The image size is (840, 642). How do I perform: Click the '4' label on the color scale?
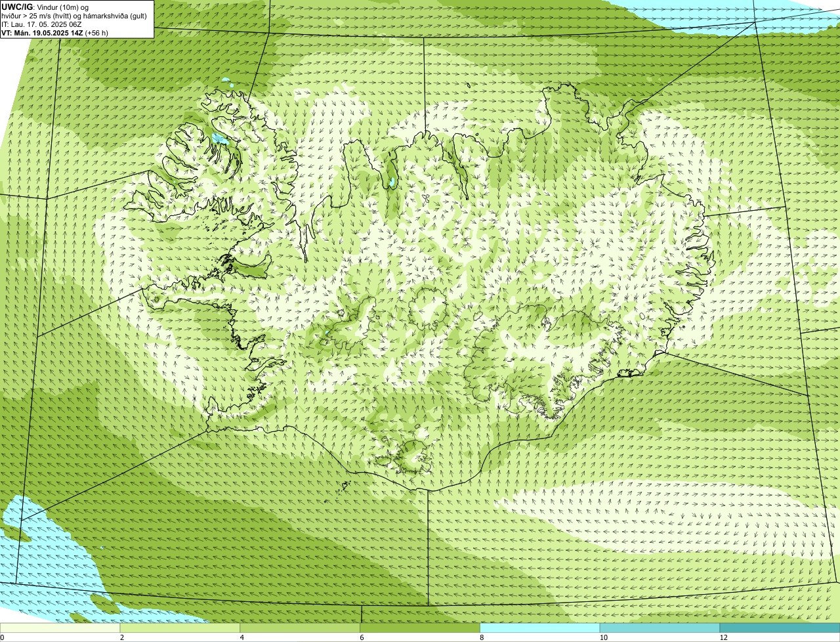click(x=242, y=637)
